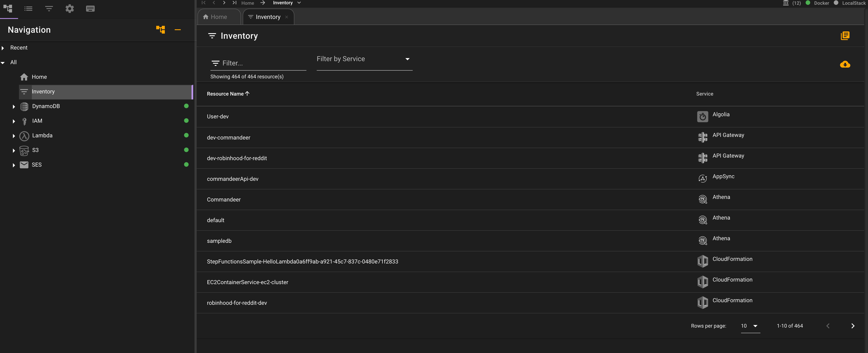The width and height of the screenshot is (868, 353).
Task: Open Home in the navigation tree
Action: pyautogui.click(x=39, y=77)
